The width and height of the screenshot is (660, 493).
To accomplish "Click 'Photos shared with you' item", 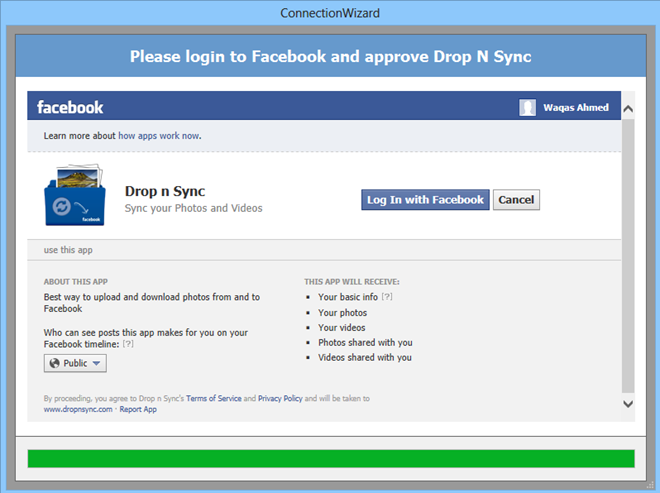I will [365, 342].
